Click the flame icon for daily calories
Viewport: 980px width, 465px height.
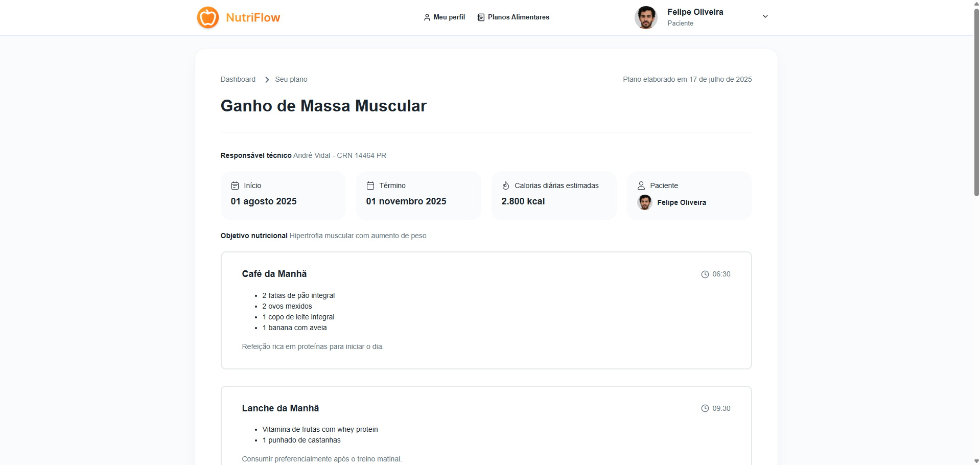[x=506, y=185]
